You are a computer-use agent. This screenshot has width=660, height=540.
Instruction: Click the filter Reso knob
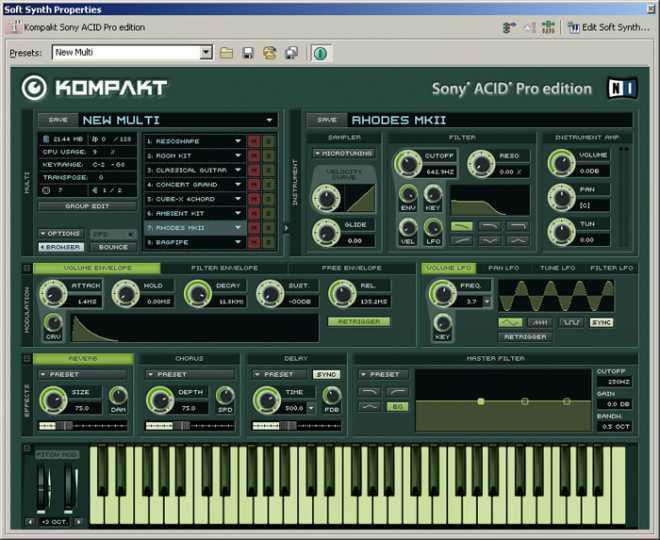(481, 163)
